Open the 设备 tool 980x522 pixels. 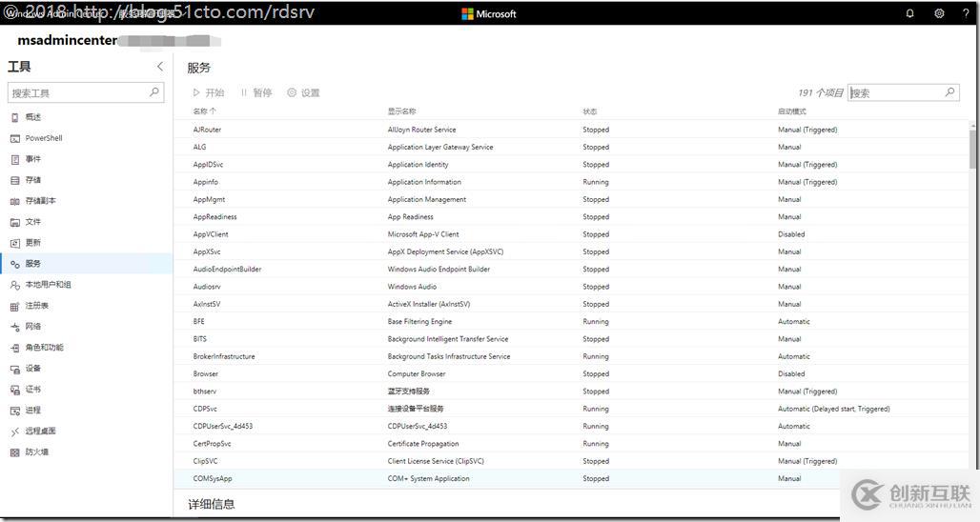(87, 369)
